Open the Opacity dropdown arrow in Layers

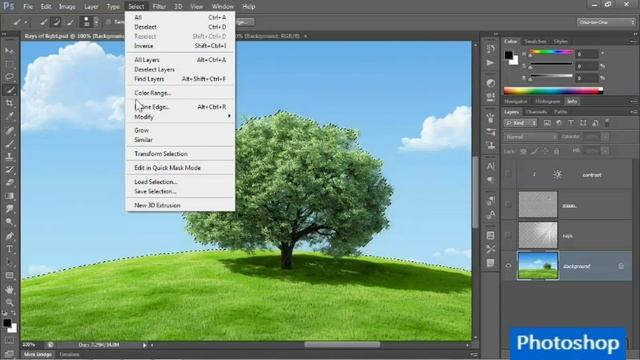pyautogui.click(x=605, y=137)
